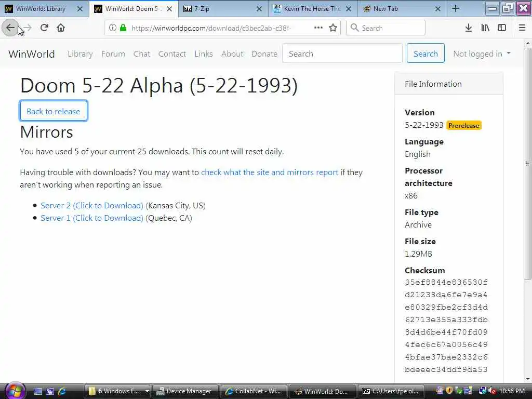The height and width of the screenshot is (399, 532).
Task: Click the file size value 1.29MB
Action: point(418,254)
